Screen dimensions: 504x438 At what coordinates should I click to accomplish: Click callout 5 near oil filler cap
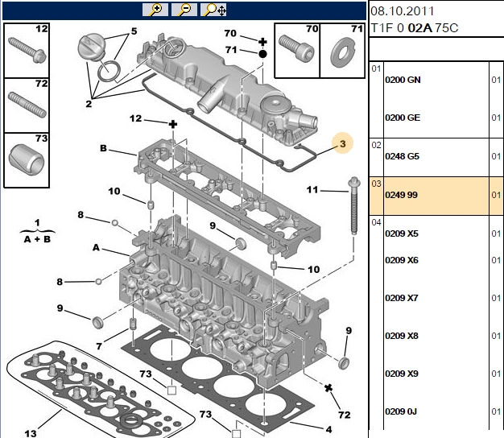134,31
